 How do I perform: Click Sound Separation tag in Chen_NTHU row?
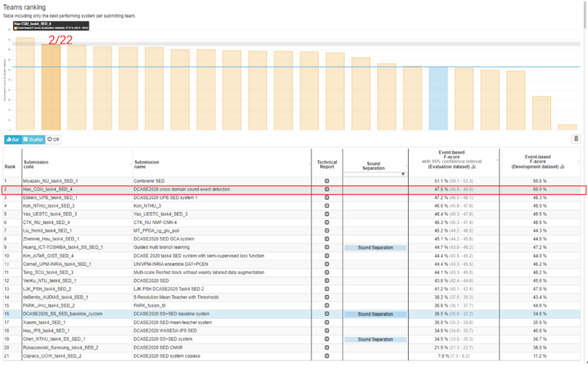pyautogui.click(x=375, y=339)
